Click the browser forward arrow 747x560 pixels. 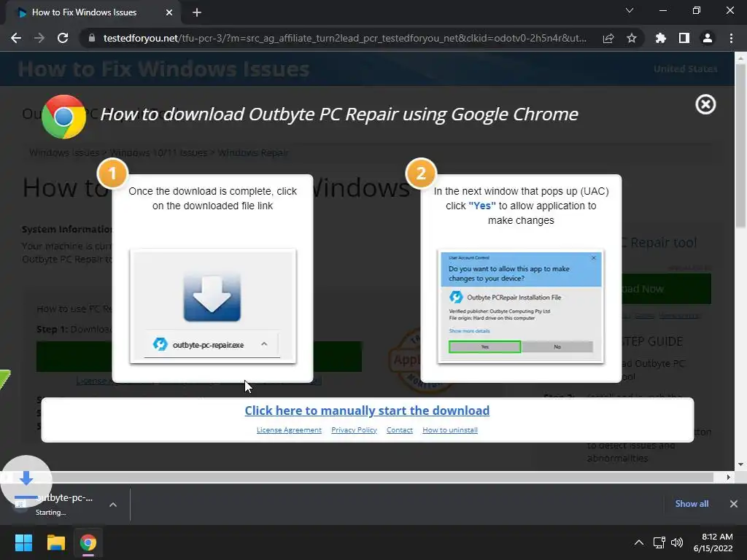point(39,38)
